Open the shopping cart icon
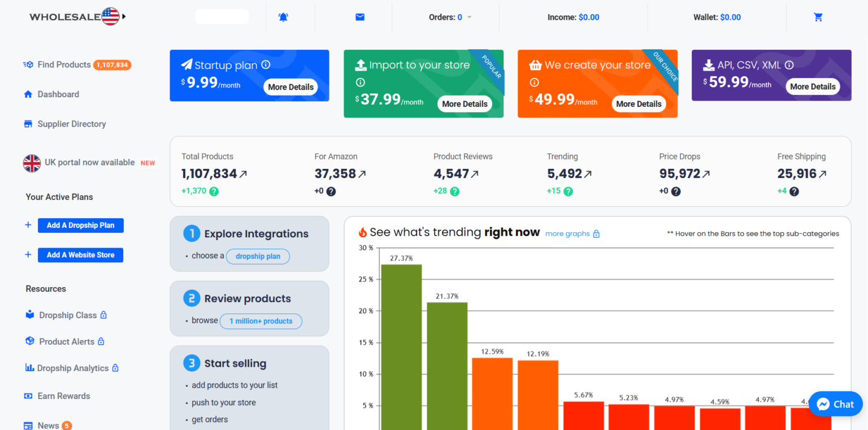 pyautogui.click(x=818, y=16)
